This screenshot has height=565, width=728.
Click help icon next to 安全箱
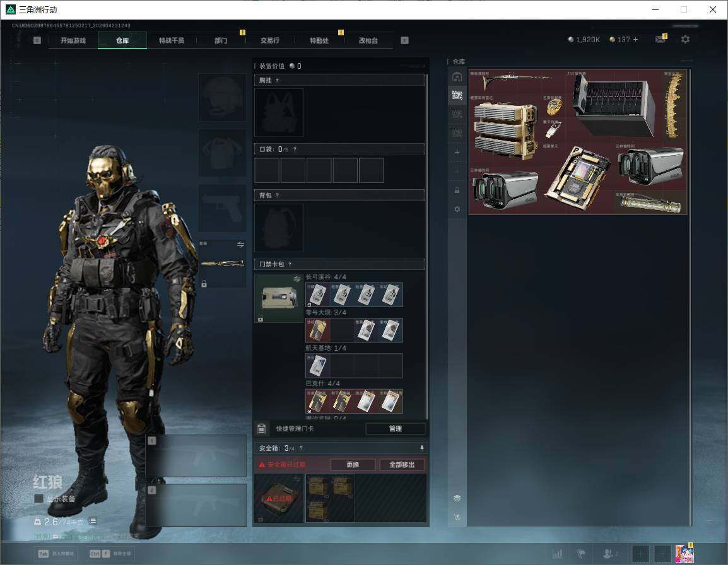[301, 448]
